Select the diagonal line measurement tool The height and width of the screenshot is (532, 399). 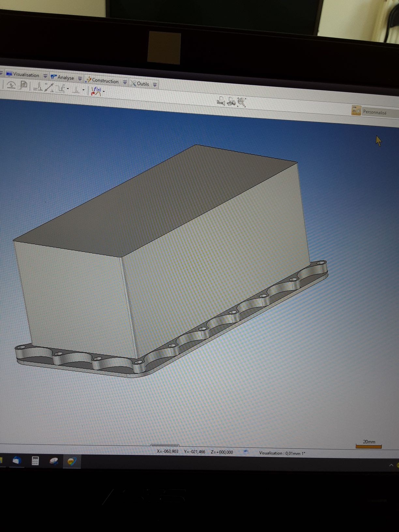[49, 87]
